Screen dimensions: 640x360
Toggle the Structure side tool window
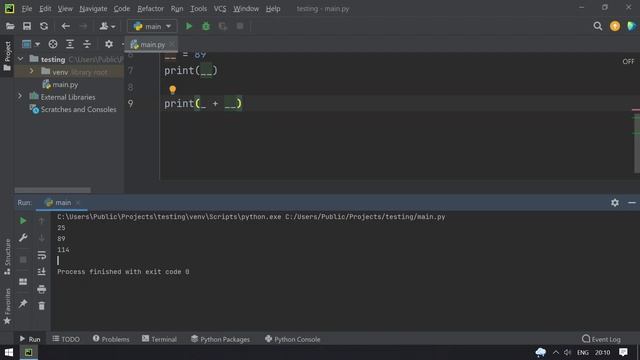coord(7,257)
